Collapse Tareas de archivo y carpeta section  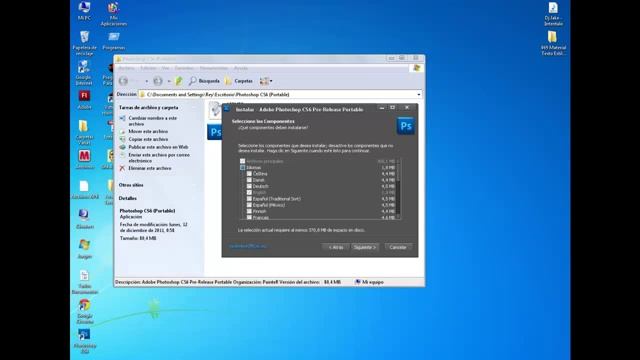(149, 108)
